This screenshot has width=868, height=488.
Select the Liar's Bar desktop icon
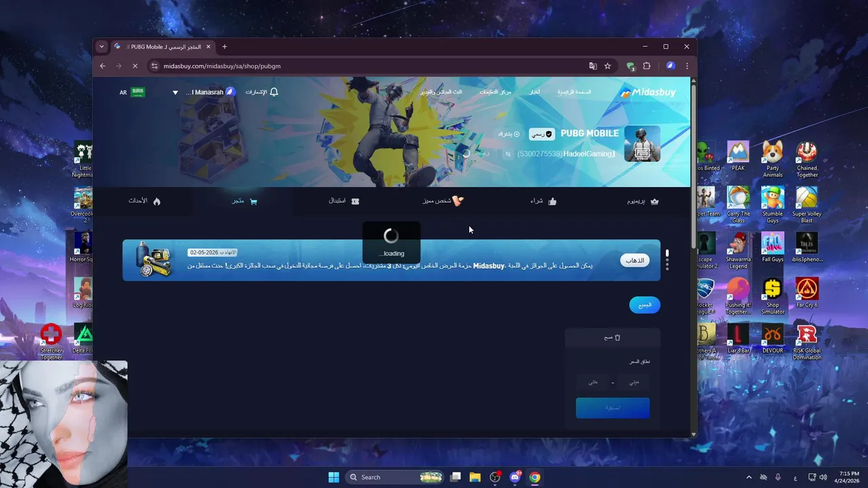738,338
